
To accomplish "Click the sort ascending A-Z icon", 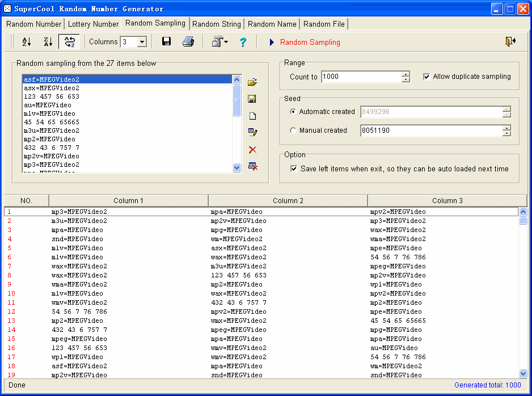I will pos(26,42).
